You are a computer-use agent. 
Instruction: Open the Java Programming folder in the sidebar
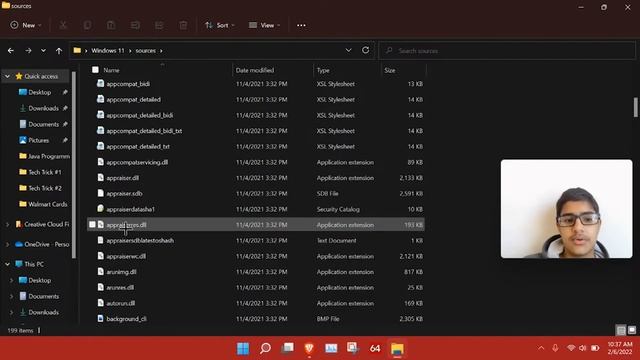44,156
